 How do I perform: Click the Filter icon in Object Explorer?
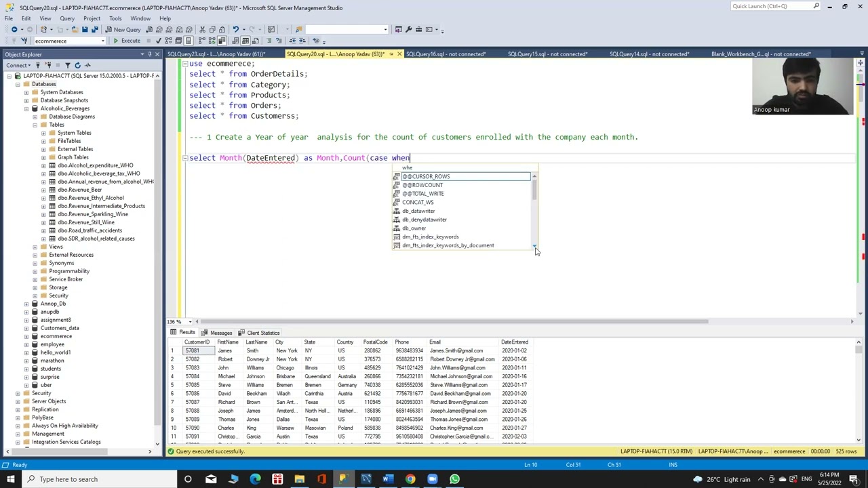coord(67,65)
